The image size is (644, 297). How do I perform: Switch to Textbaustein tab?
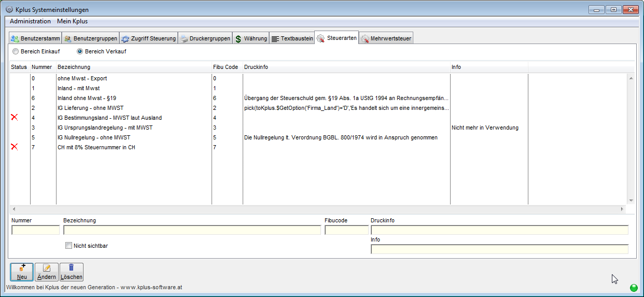(292, 39)
